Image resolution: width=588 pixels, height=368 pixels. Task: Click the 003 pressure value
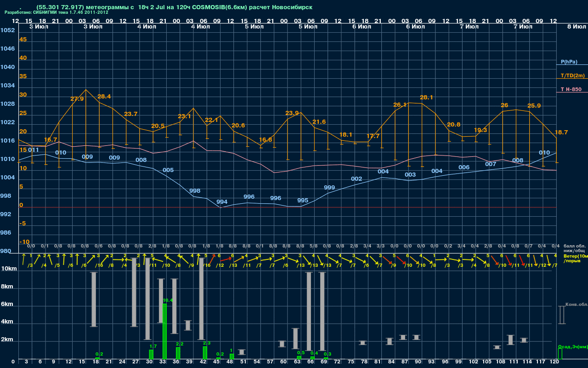click(x=410, y=175)
